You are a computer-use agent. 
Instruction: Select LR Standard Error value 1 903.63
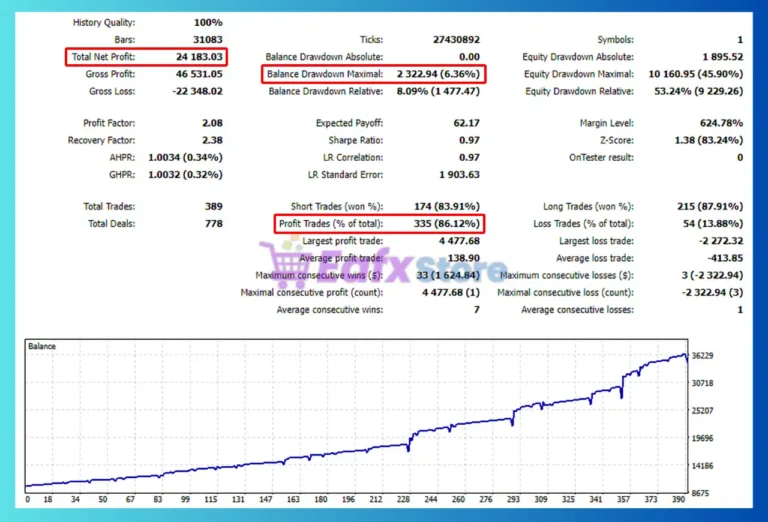coord(459,174)
